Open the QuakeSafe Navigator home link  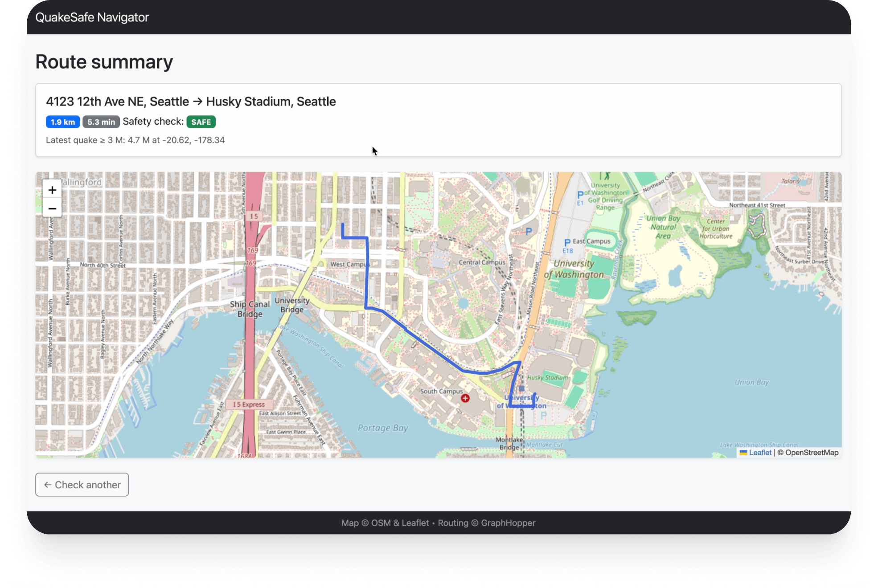[92, 17]
